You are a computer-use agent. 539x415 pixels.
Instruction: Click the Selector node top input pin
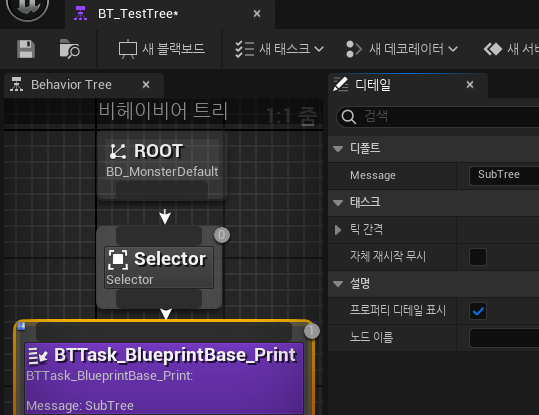point(159,236)
